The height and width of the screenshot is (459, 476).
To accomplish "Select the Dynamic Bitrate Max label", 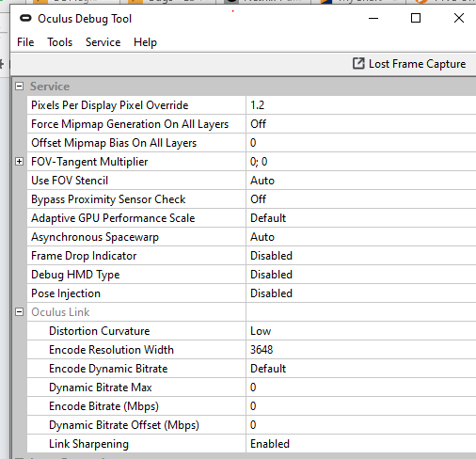I will (101, 388).
